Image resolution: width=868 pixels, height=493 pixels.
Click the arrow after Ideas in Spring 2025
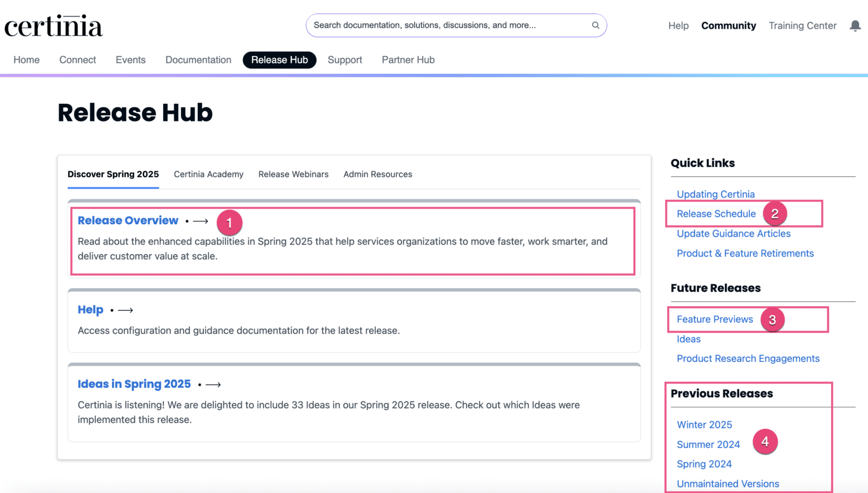point(213,385)
